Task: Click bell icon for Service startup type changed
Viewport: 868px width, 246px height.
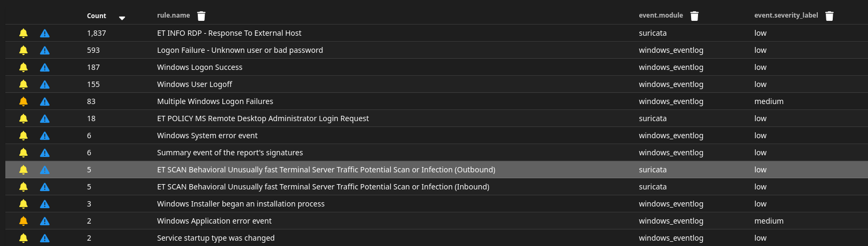Action: (24, 238)
